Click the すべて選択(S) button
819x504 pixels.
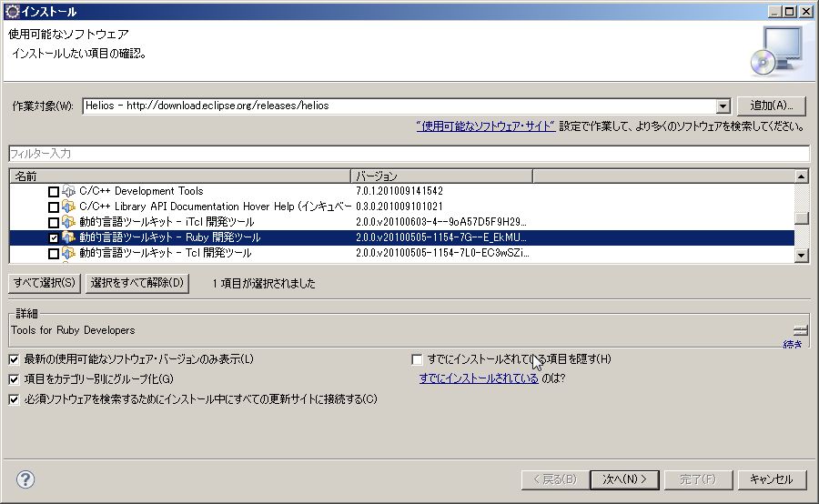click(x=45, y=283)
